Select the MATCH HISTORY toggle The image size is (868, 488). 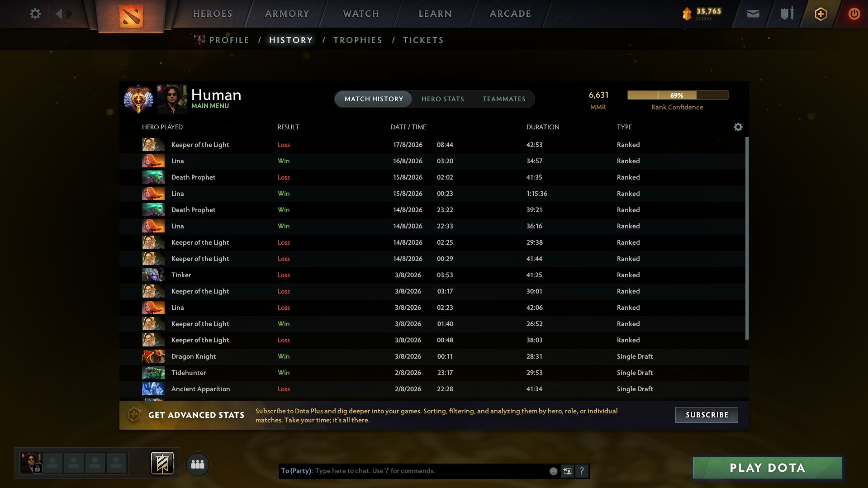(374, 99)
